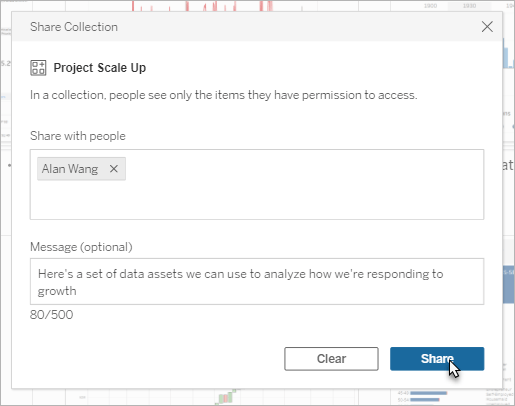Click inside the Message text box

(257, 281)
